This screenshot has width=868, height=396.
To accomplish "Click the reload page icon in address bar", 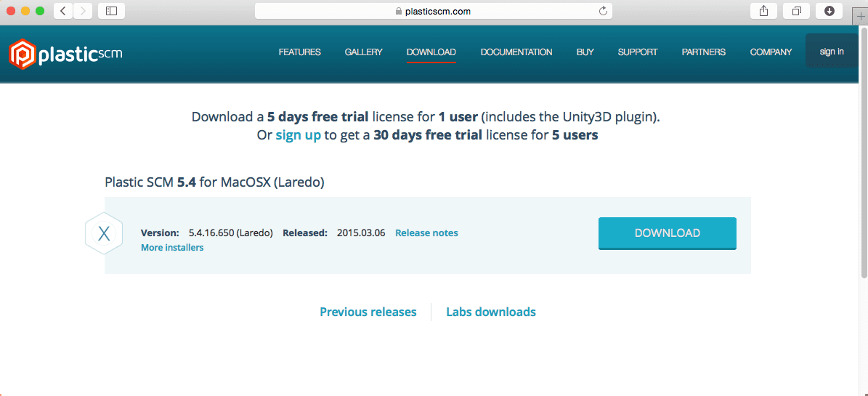I will point(603,11).
